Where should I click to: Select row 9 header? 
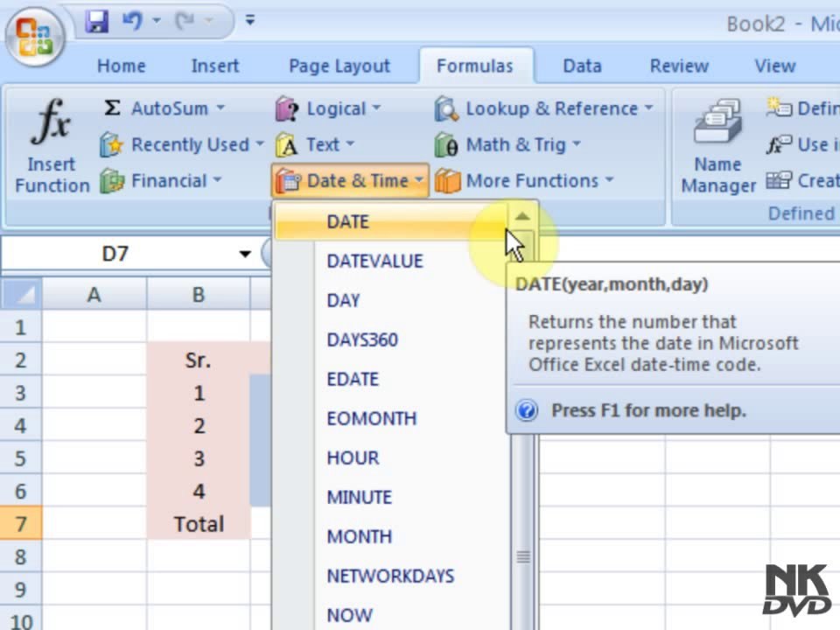pos(20,589)
